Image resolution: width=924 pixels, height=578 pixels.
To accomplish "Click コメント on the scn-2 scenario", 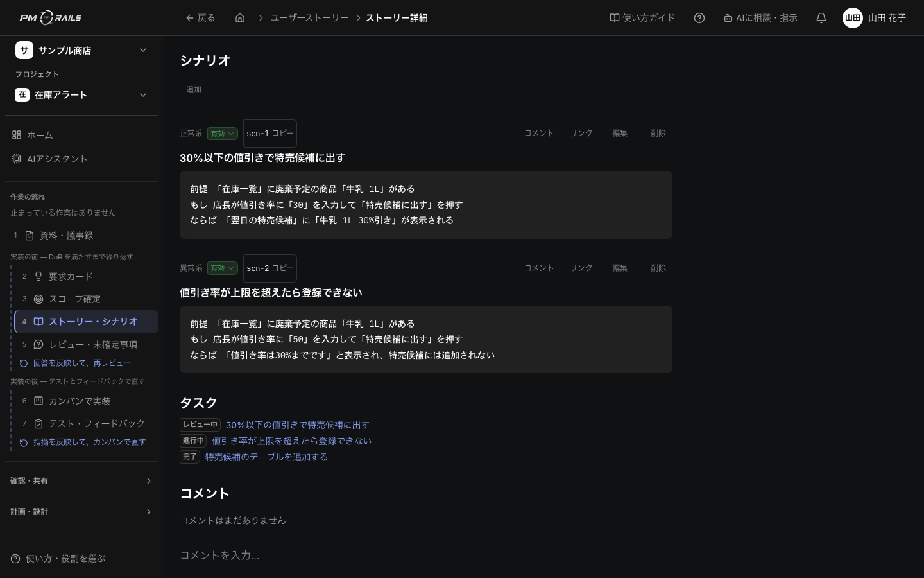I will pos(539,268).
